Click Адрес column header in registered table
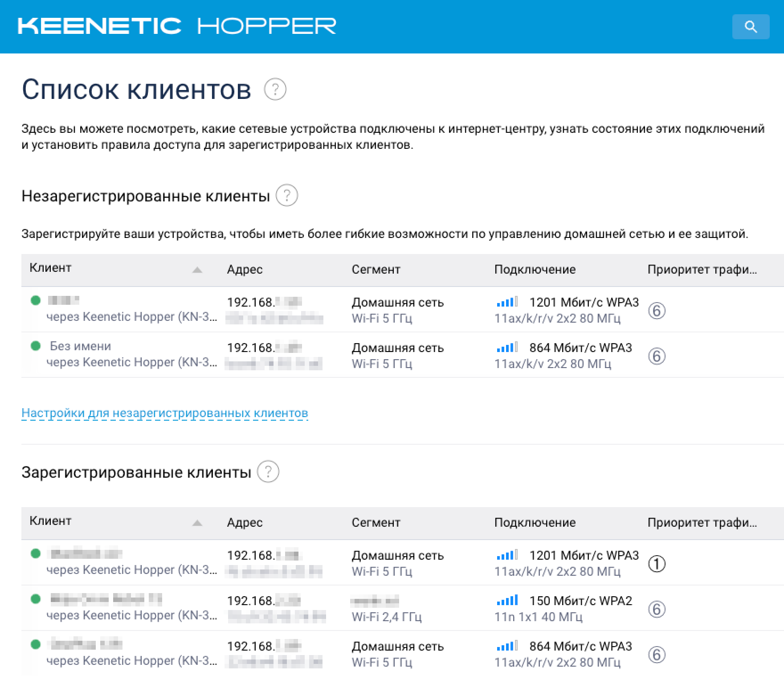 (x=245, y=523)
